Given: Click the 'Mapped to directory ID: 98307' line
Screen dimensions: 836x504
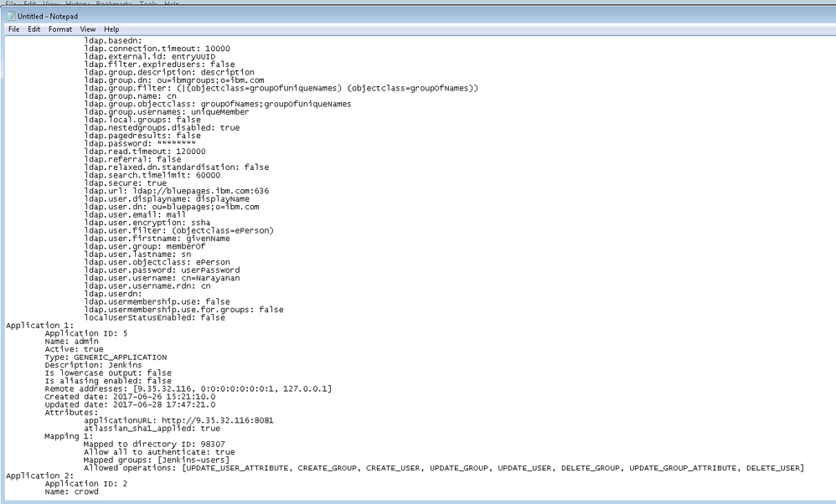Looking at the screenshot, I should 154,445.
